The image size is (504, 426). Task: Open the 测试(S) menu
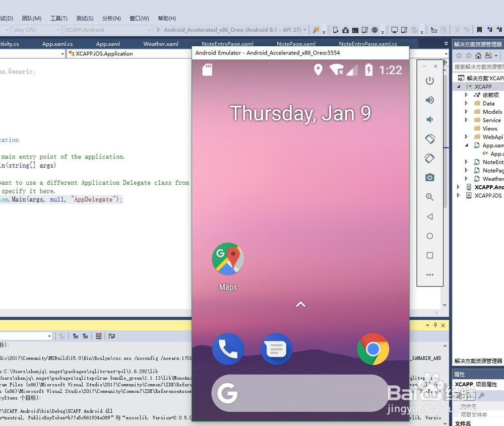click(85, 18)
